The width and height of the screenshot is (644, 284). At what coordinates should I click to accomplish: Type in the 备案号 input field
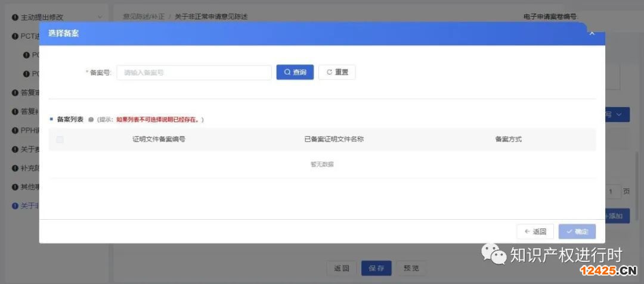(x=194, y=73)
